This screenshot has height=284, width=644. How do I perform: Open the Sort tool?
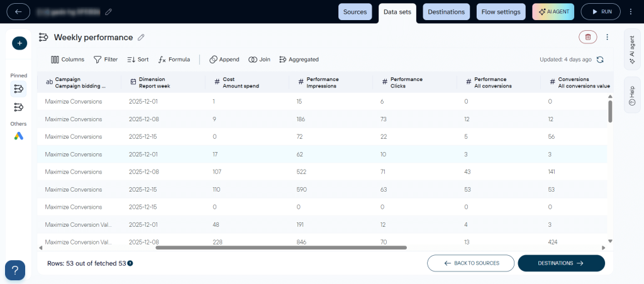pyautogui.click(x=138, y=60)
